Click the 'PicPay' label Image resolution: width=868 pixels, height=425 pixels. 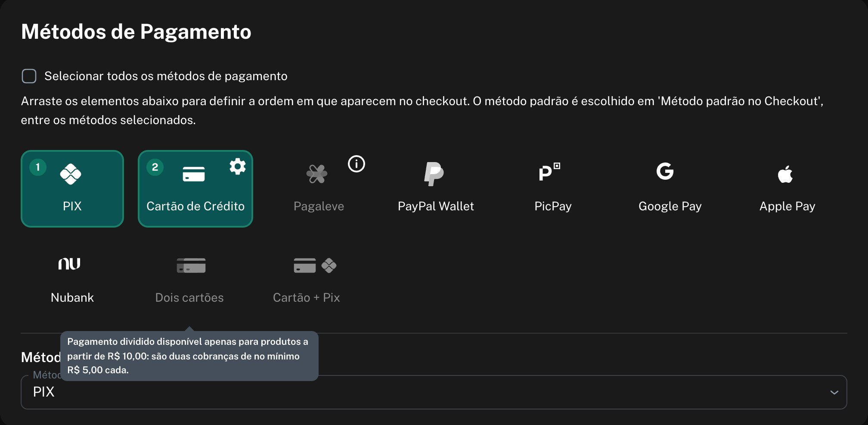[x=553, y=206]
